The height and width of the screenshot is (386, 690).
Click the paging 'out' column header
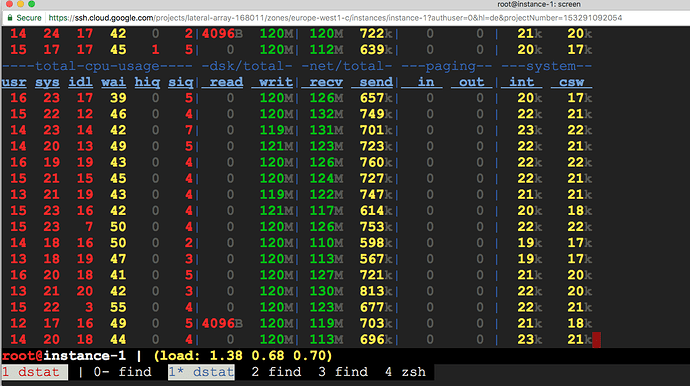pos(471,82)
